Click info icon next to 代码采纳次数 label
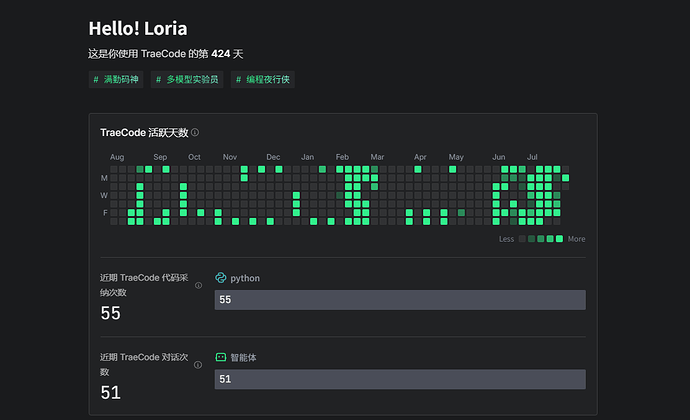Image resolution: width=690 pixels, height=420 pixels. click(198, 285)
